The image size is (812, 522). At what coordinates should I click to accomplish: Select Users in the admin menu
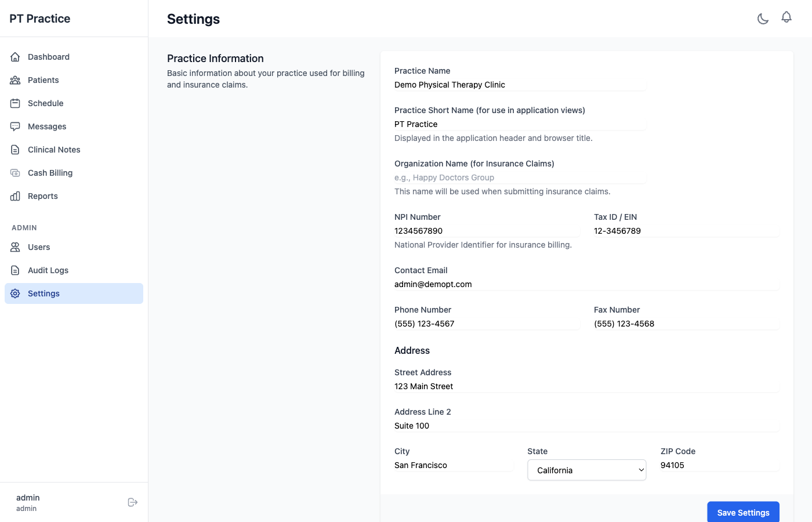(x=39, y=247)
